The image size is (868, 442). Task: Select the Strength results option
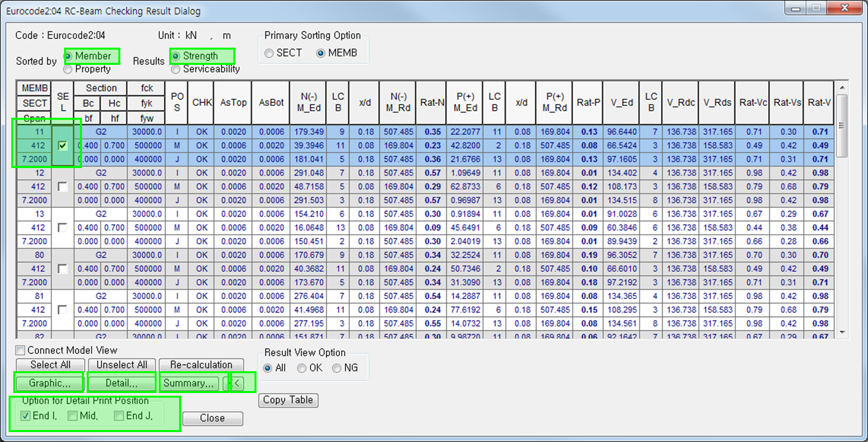pyautogui.click(x=176, y=56)
